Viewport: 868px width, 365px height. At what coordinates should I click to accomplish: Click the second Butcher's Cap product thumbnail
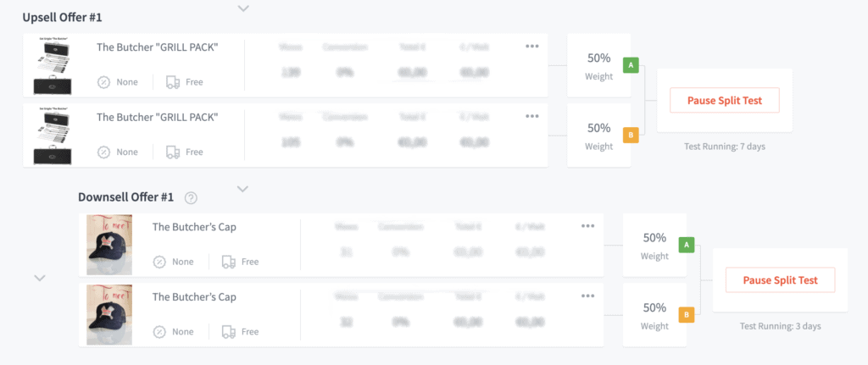(109, 314)
